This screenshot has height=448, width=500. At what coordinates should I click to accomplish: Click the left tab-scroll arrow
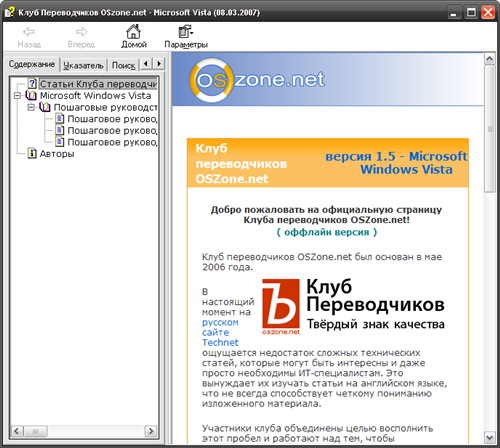[146, 63]
